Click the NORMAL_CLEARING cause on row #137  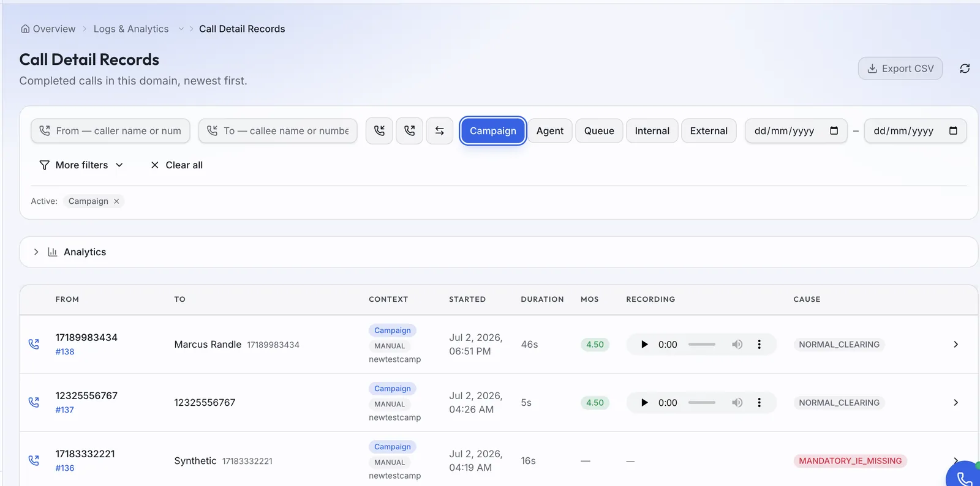(839, 403)
